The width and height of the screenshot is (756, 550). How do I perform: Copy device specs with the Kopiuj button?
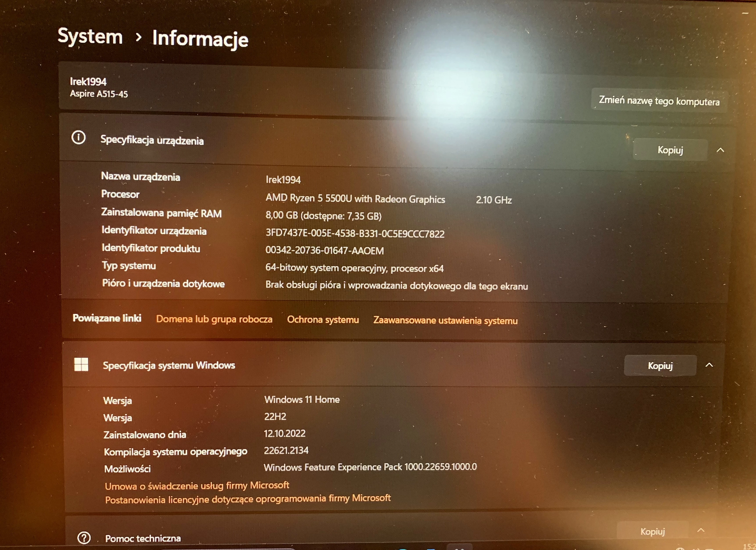coord(670,150)
